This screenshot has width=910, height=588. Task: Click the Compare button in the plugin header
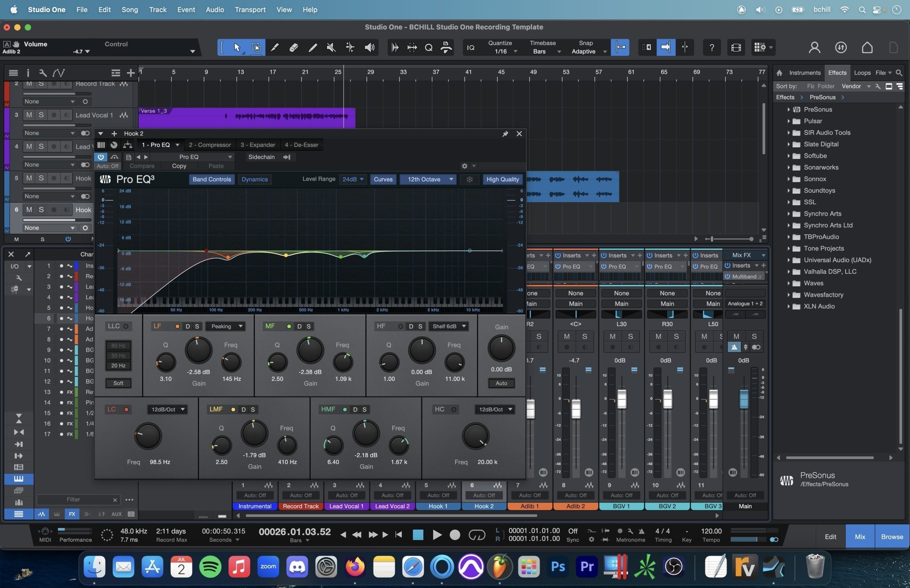(142, 166)
